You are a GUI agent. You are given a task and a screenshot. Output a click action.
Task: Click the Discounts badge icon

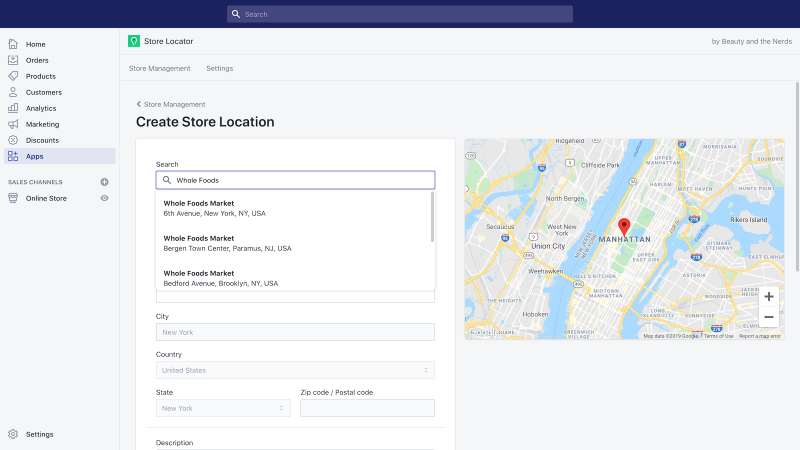(x=13, y=140)
